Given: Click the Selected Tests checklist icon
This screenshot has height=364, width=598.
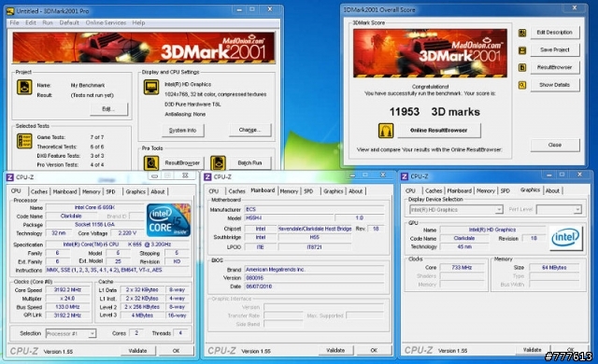Looking at the screenshot, I should (x=24, y=141).
